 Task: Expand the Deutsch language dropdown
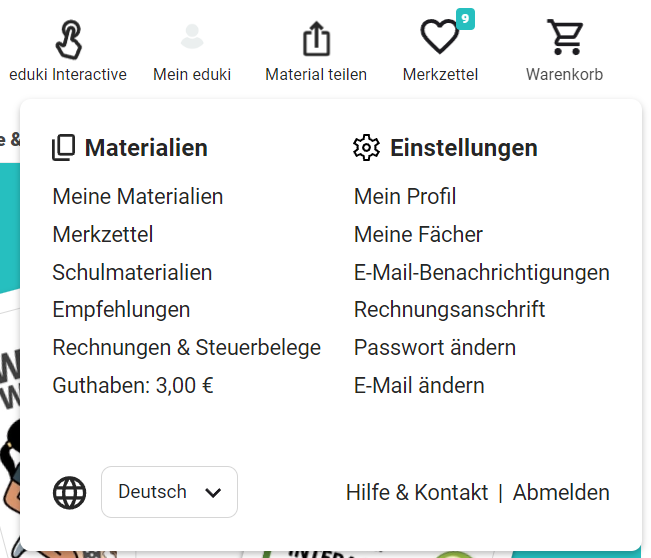(x=170, y=492)
